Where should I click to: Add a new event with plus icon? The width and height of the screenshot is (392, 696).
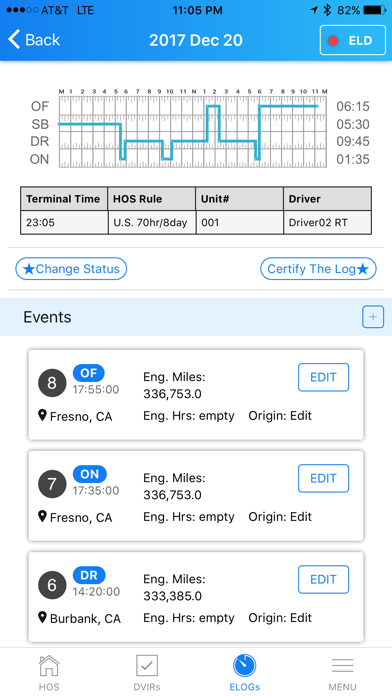(x=373, y=317)
